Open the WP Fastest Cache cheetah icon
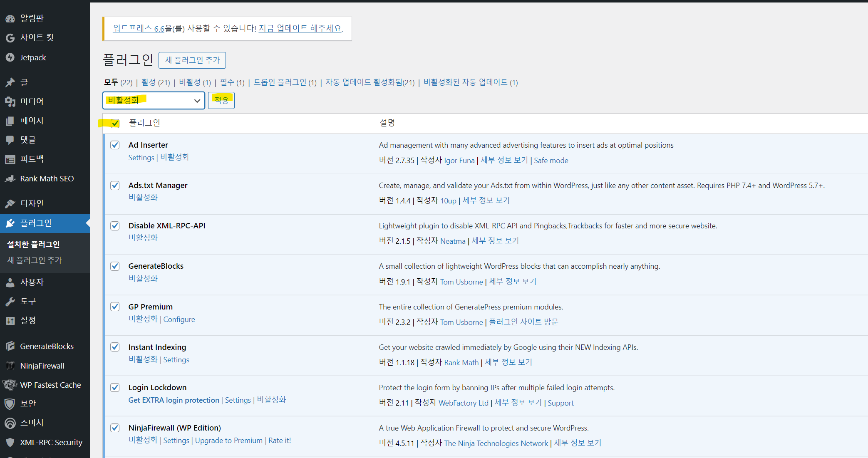 [10, 385]
